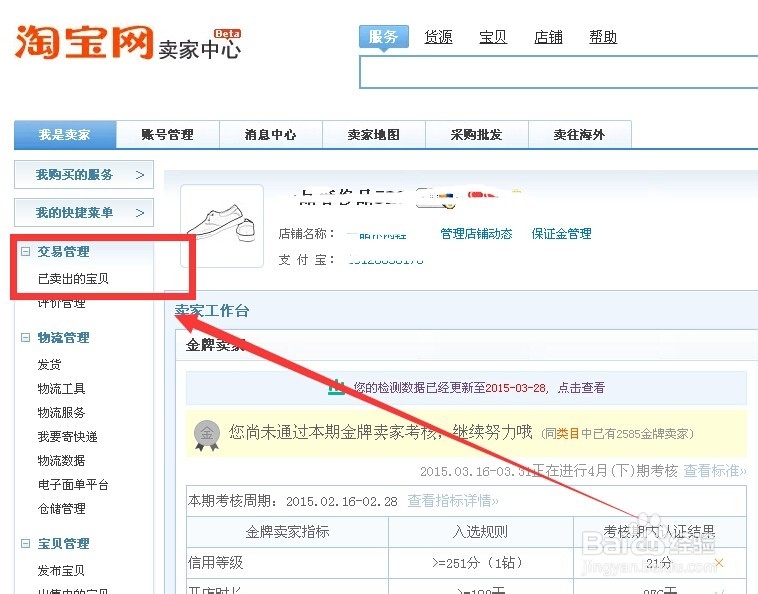Open the 账号管理 tab

tap(168, 134)
